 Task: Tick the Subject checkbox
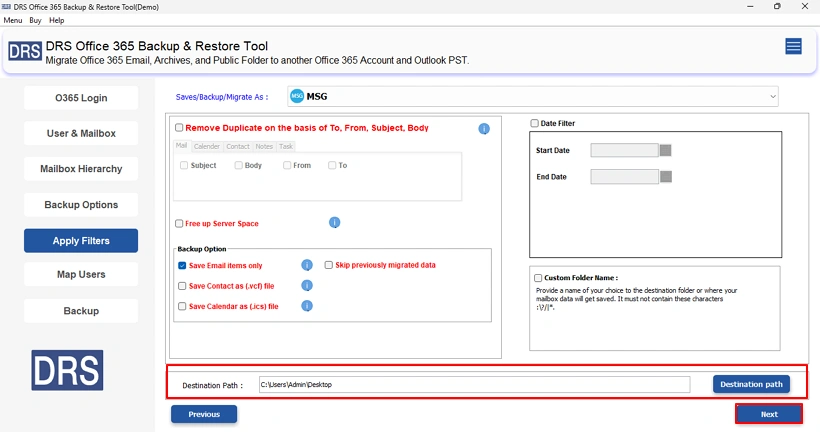tap(184, 165)
